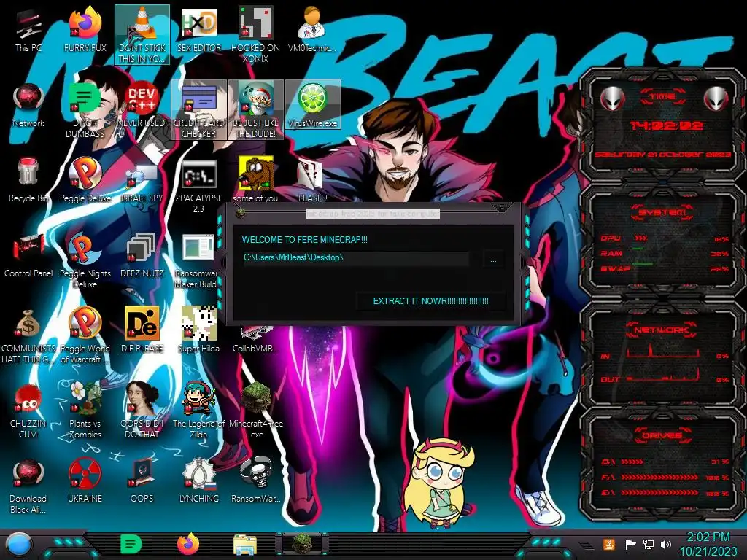Screen dimensions: 747x560
Task: Click the WELCOME TO FERE MINECRAP text
Action: tap(304, 239)
